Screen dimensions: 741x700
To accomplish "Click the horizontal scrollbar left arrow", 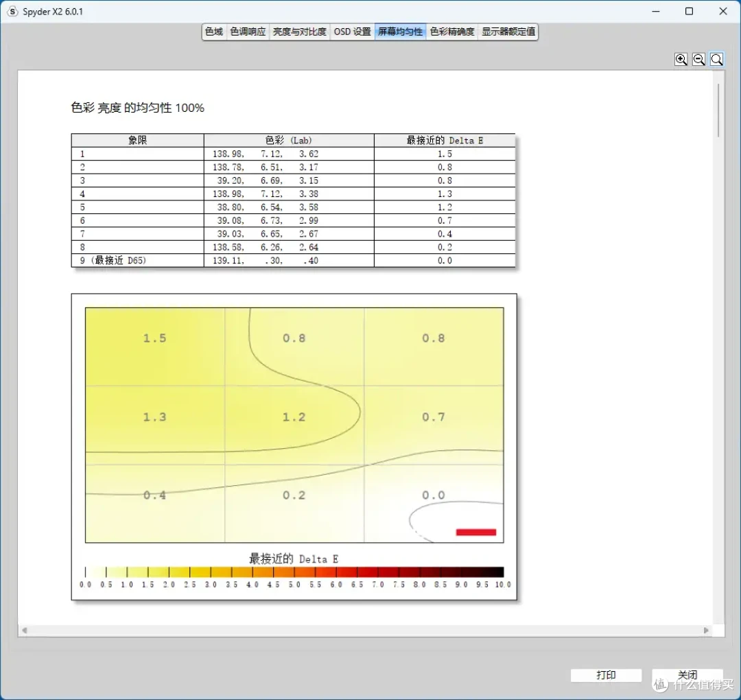I will click(25, 630).
